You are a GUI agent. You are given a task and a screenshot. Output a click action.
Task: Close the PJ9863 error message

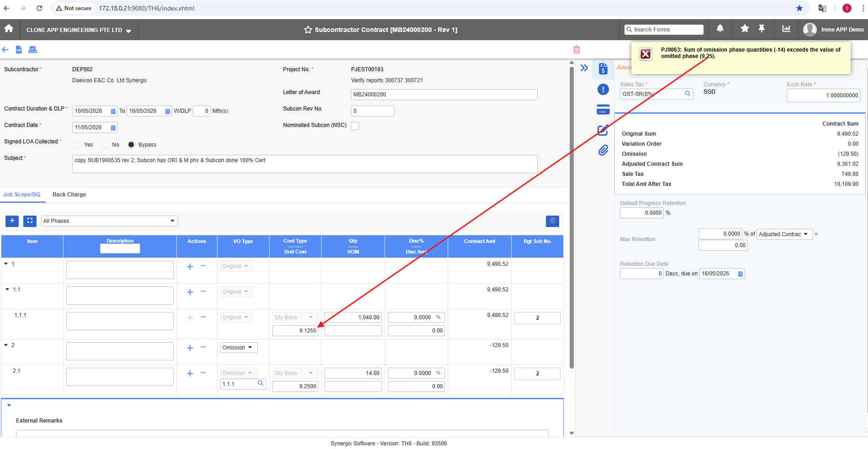coord(646,54)
